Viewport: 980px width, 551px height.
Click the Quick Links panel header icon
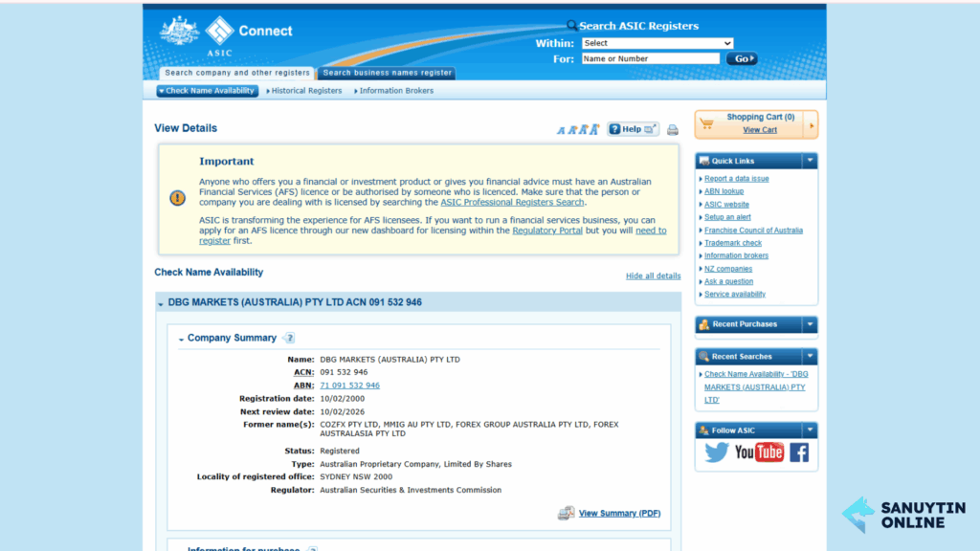[704, 161]
